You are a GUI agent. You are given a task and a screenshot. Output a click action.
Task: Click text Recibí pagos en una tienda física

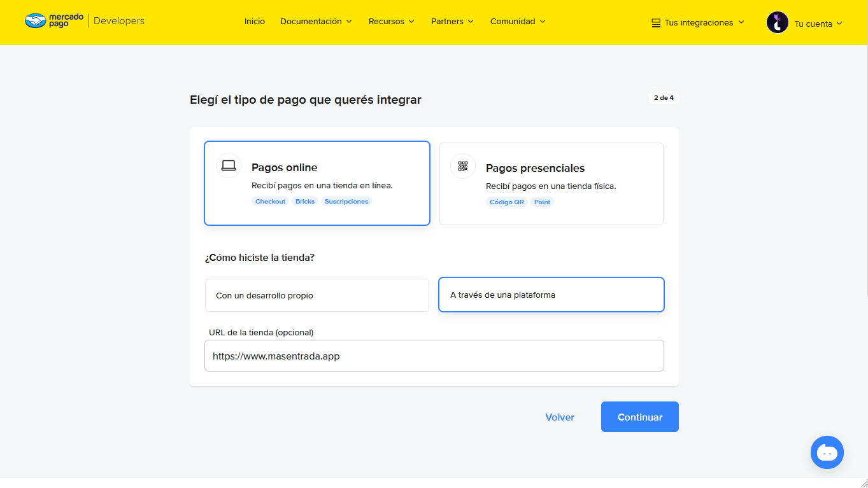point(551,186)
